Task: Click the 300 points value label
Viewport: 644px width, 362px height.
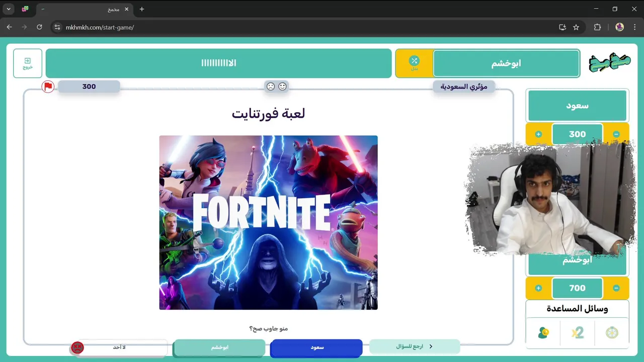Action: 89,86
